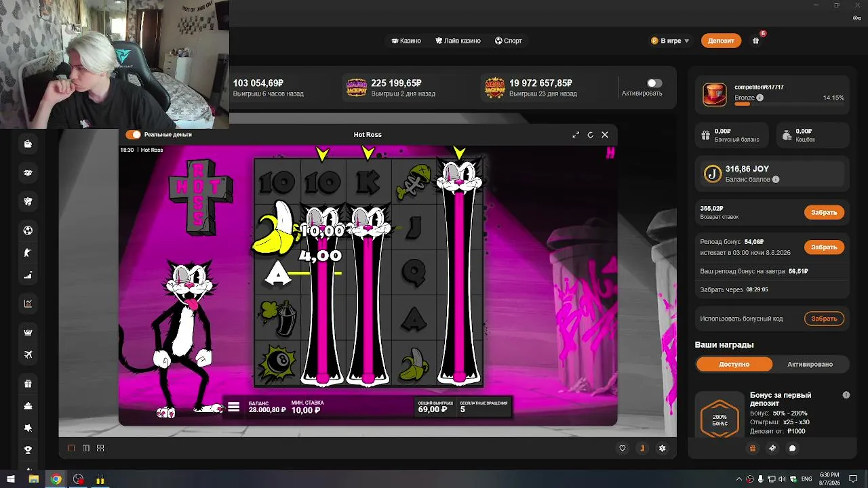This screenshot has height=488, width=868.
Task: Click info icon beside Баланс баллов
Action: pyautogui.click(x=776, y=180)
